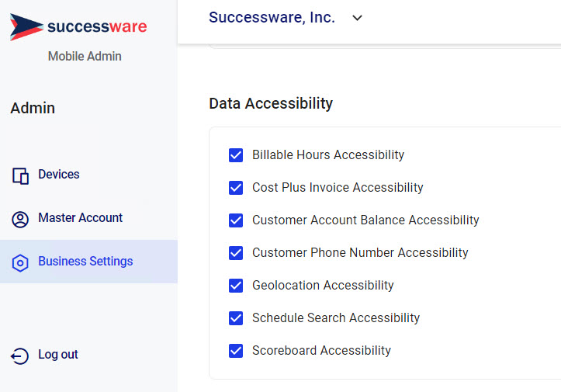
Task: Uncheck Customer Phone Number Accessibility
Action: pyautogui.click(x=236, y=253)
